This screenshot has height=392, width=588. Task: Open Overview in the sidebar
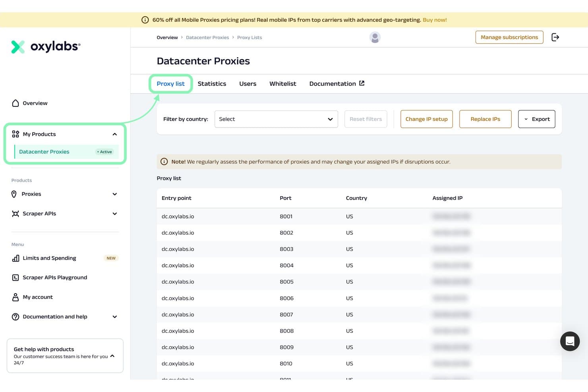click(x=35, y=103)
